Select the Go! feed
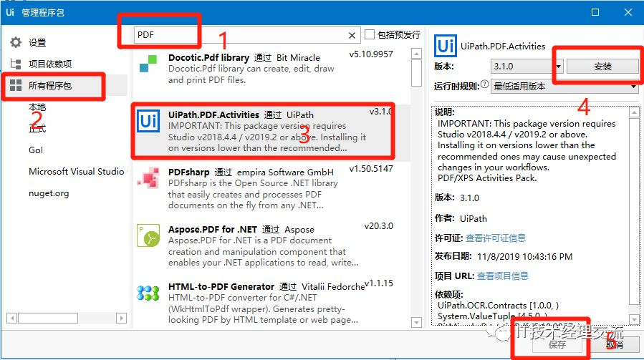 coord(36,150)
